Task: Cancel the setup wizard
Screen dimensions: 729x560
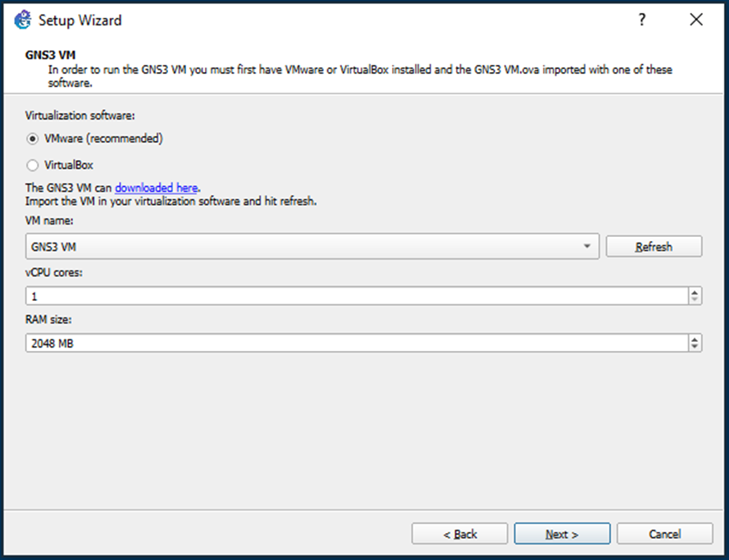Action: tap(665, 534)
